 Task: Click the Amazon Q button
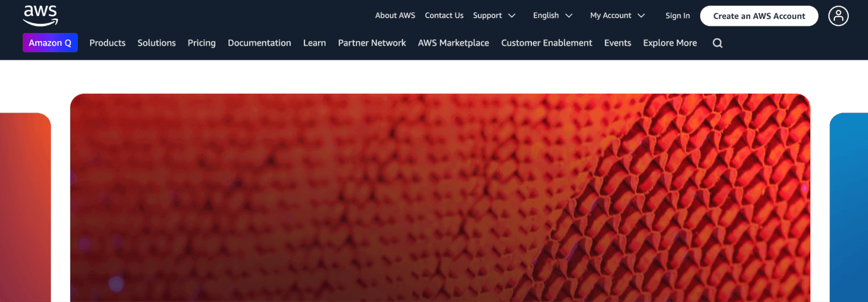coord(50,43)
